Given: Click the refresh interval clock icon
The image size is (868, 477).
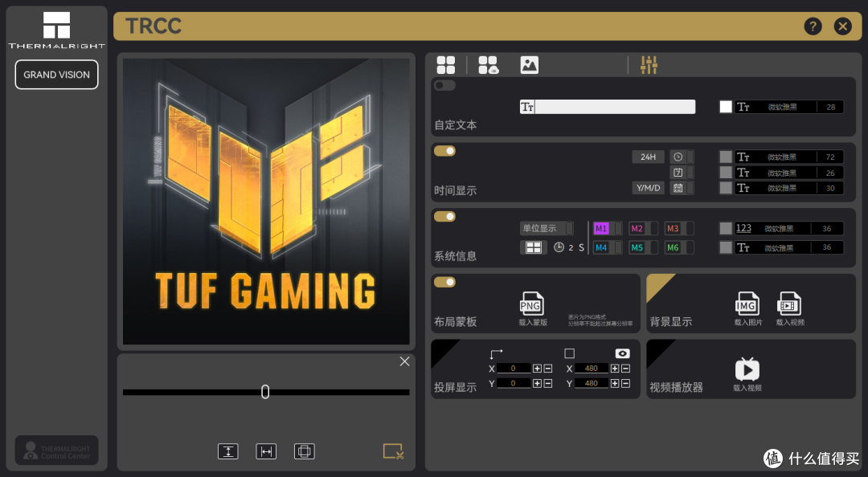Looking at the screenshot, I should click(x=559, y=247).
